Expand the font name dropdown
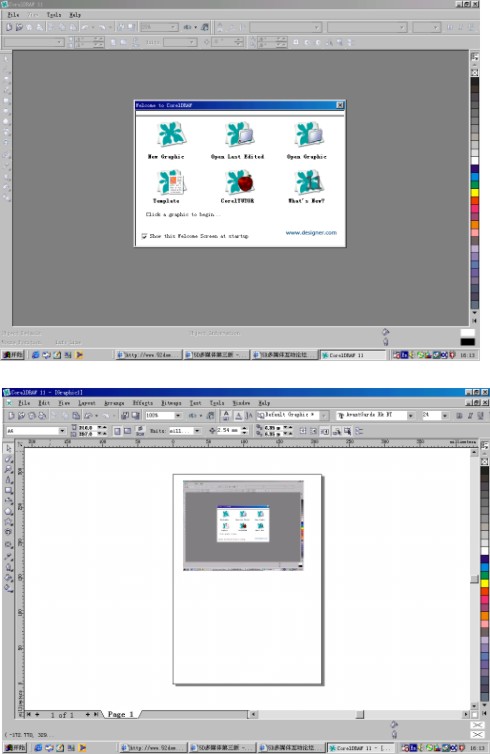This screenshot has height=754, width=490. [410, 415]
